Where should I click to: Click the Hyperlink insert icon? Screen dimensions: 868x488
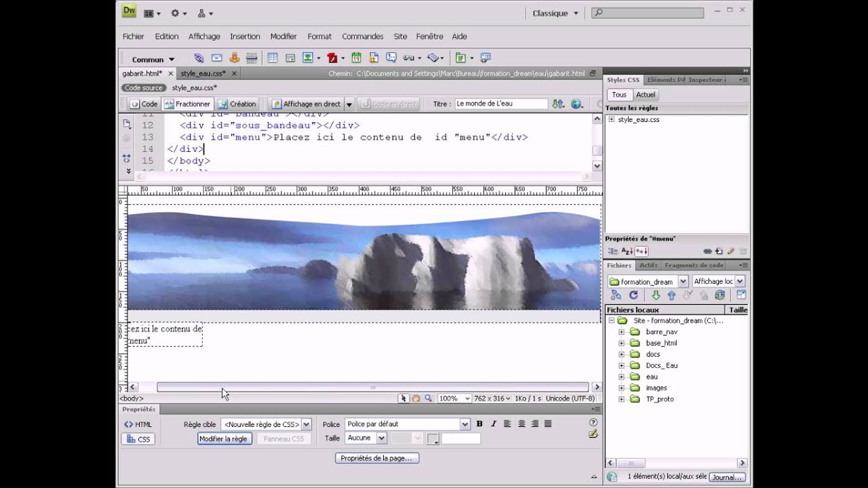(x=199, y=58)
